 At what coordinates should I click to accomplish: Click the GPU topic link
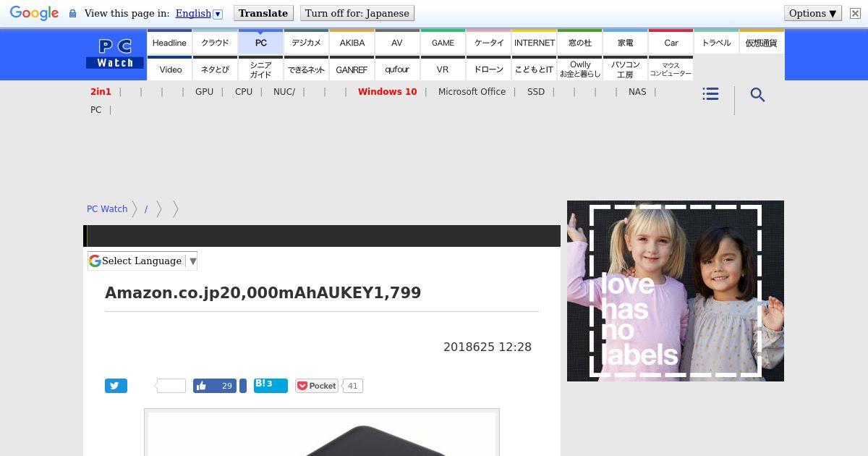click(204, 91)
